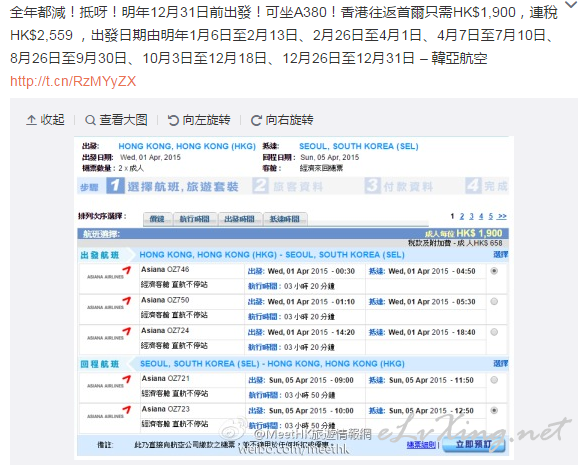The height and width of the screenshot is (465, 582).
Task: Rotate the image right with 向右旋转
Action: point(282,120)
